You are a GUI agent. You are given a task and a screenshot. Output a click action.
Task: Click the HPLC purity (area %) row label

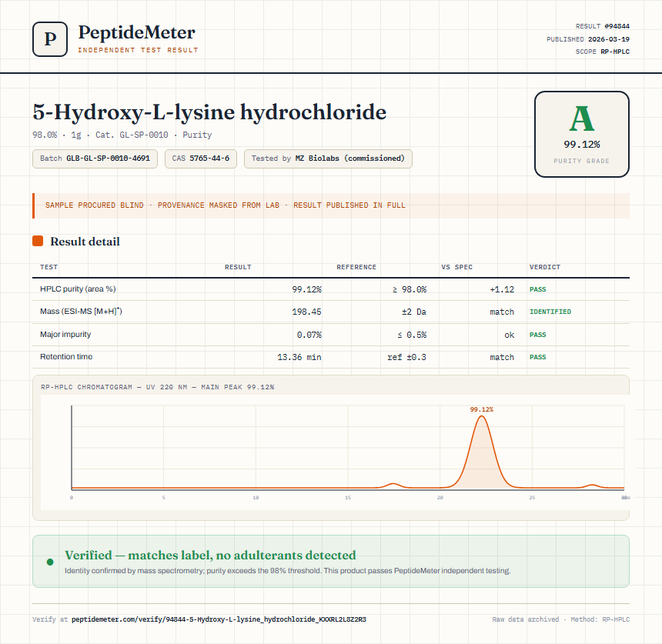(x=78, y=289)
